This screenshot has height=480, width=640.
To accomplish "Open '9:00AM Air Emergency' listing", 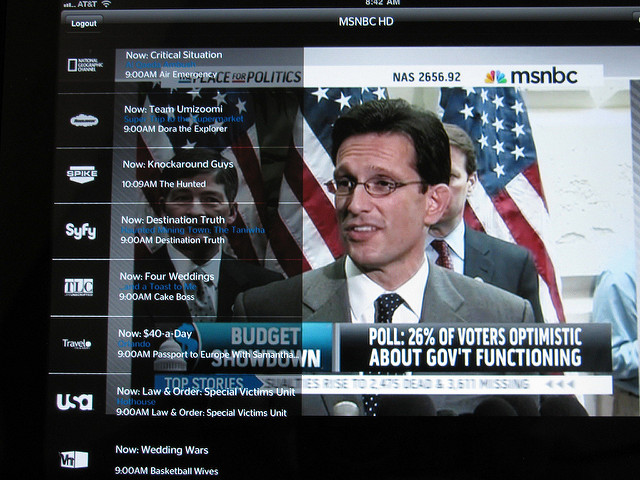I will coord(171,74).
